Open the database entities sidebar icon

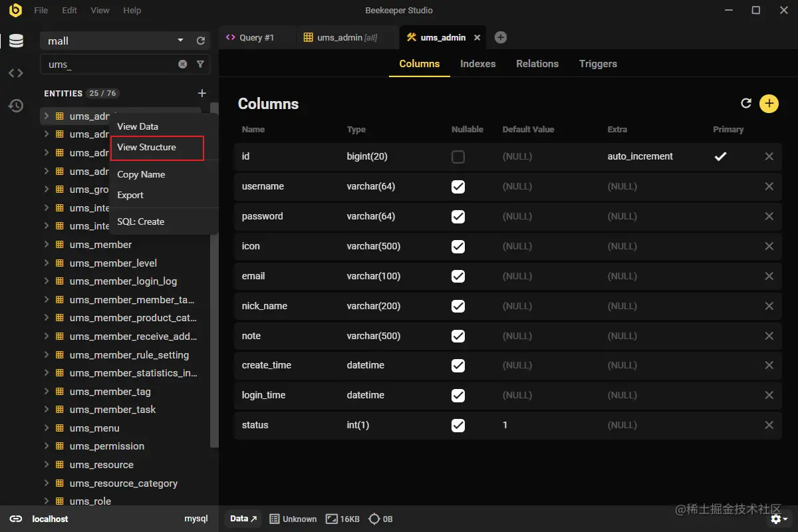pyautogui.click(x=16, y=41)
